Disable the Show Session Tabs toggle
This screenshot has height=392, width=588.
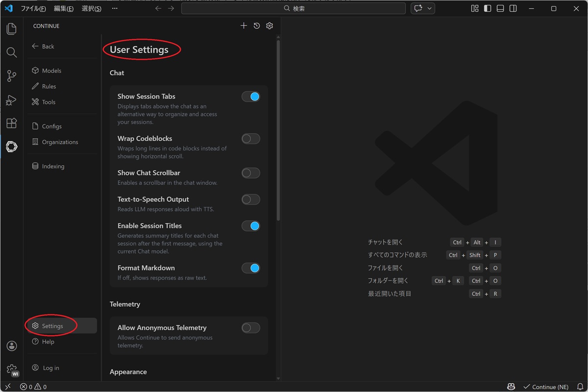pyautogui.click(x=250, y=97)
